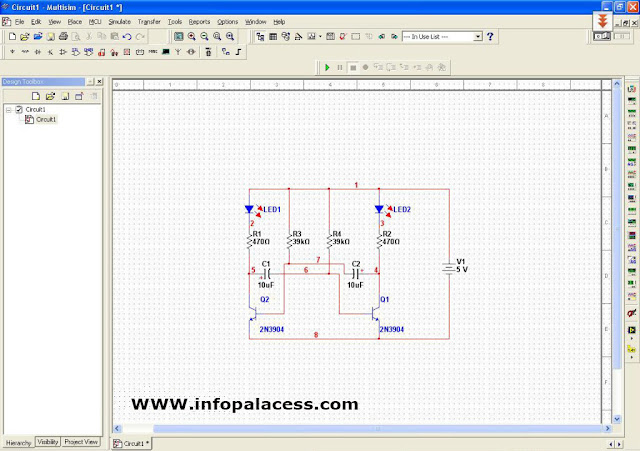This screenshot has width=640, height=451.
Task: Close the Design Toolbox panel
Action: 99,82
